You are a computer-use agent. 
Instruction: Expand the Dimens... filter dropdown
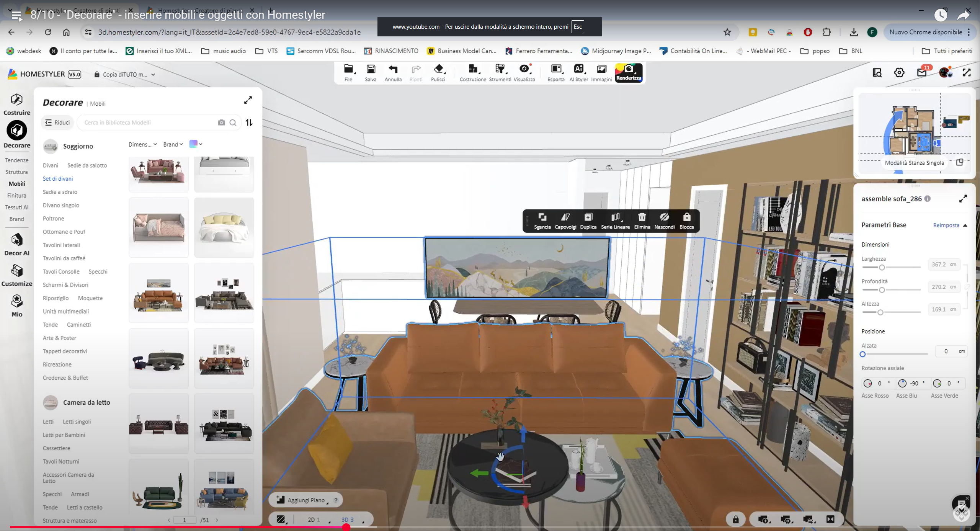coord(142,144)
